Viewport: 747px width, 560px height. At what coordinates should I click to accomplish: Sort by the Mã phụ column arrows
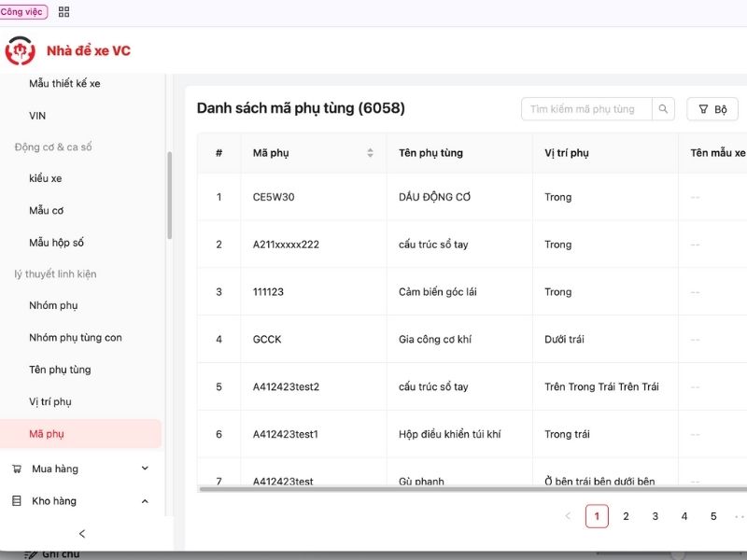pyautogui.click(x=370, y=153)
